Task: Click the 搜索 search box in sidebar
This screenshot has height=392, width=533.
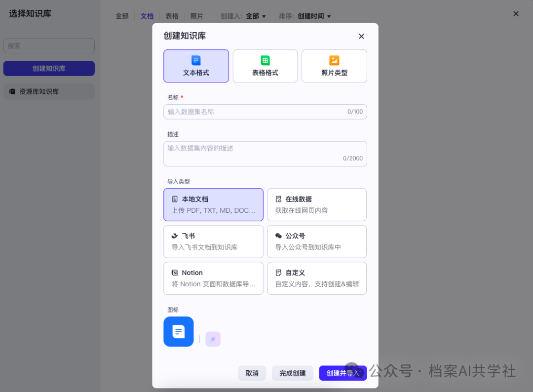Action: 49,45
